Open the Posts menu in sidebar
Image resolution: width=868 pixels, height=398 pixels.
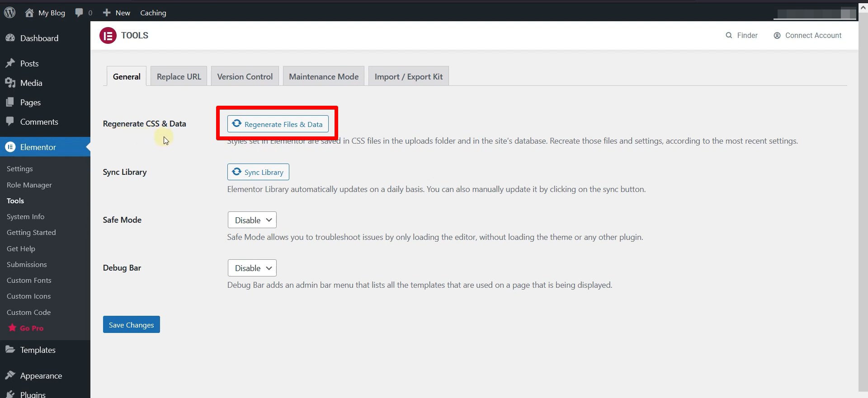(x=29, y=64)
